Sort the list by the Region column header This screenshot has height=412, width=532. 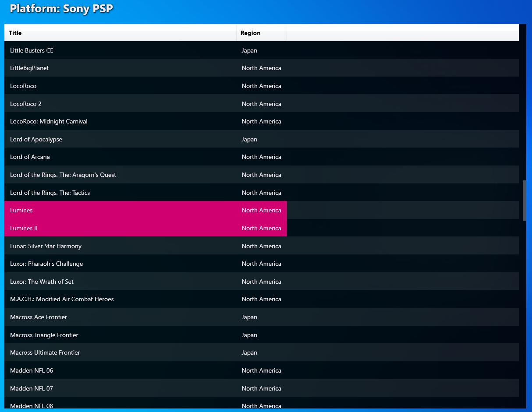pyautogui.click(x=261, y=33)
